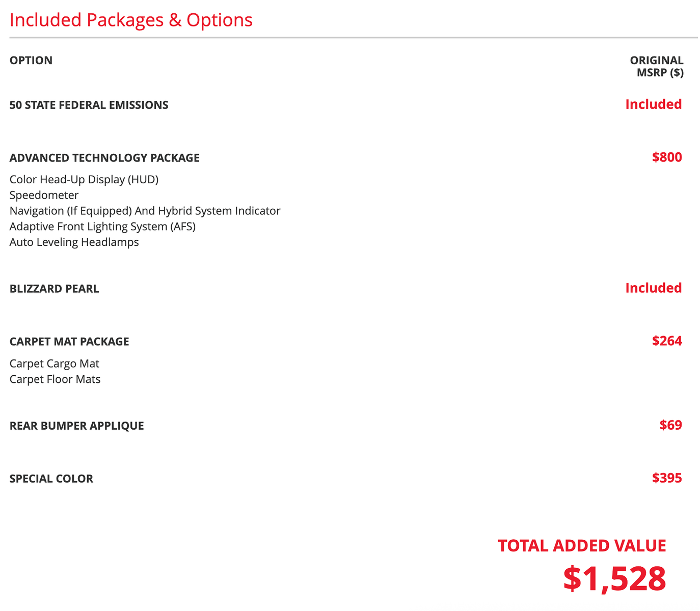
Task: Click the Included label beside Blizzard Pearl
Action: click(x=654, y=288)
